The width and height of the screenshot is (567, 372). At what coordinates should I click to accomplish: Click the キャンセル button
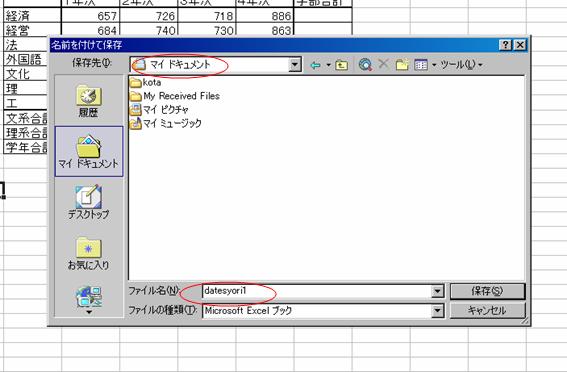click(487, 311)
